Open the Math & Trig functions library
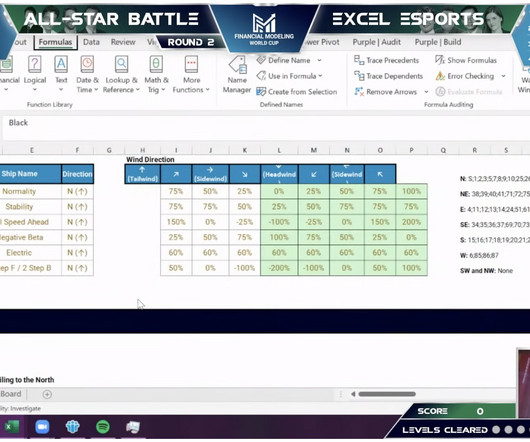The height and width of the screenshot is (442, 530). [156, 73]
